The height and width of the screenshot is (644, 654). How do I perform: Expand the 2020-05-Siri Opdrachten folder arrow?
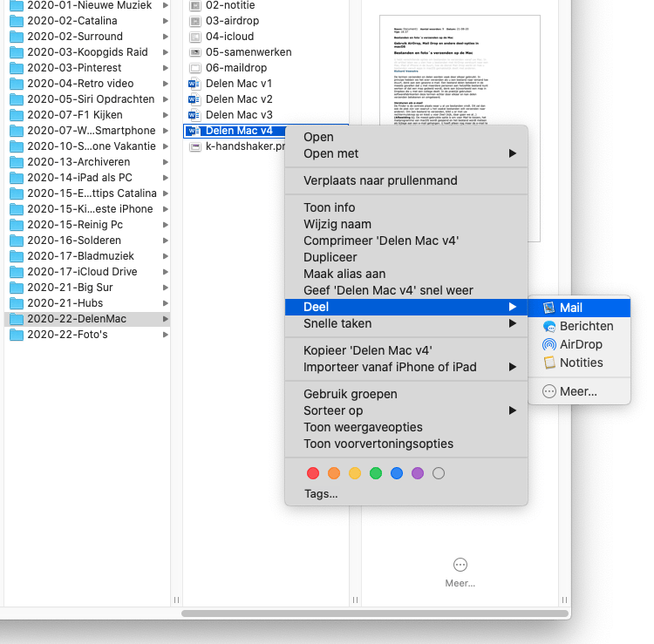(x=165, y=99)
